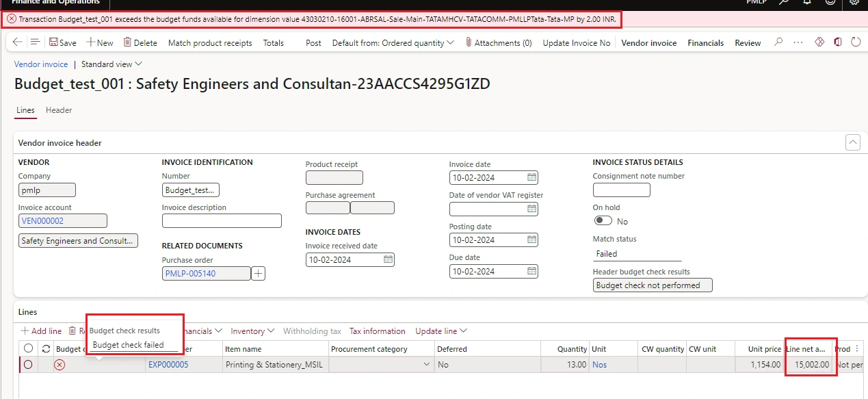The height and width of the screenshot is (399, 868).
Task: Sort by the Item name column header
Action: (x=276, y=348)
